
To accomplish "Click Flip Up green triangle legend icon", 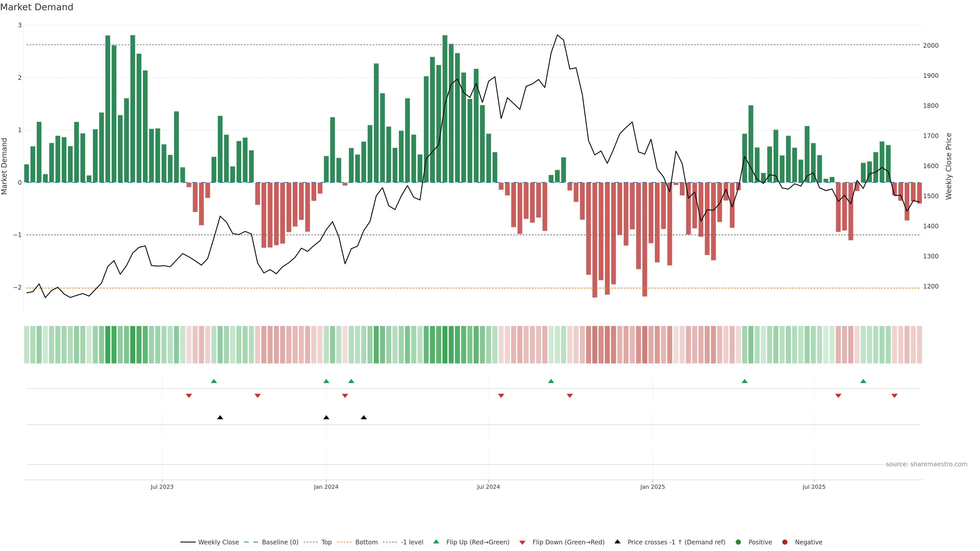I will pyautogui.click(x=436, y=542).
